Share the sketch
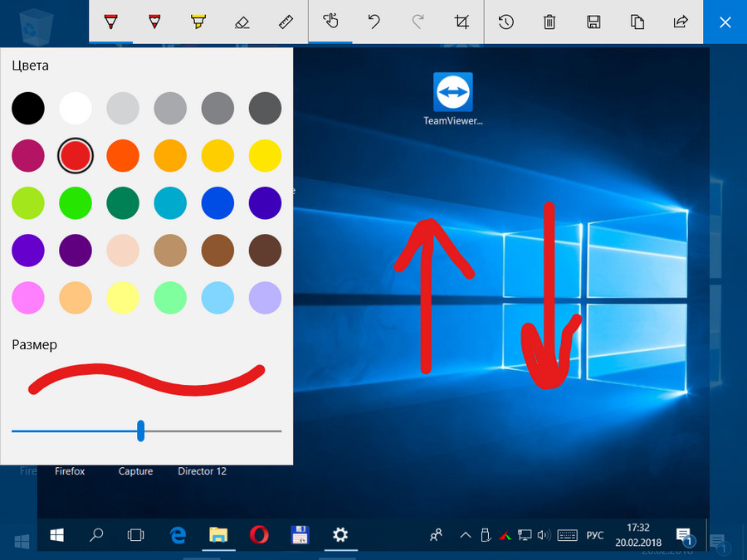Screen dimensions: 747x560 [x=681, y=22]
